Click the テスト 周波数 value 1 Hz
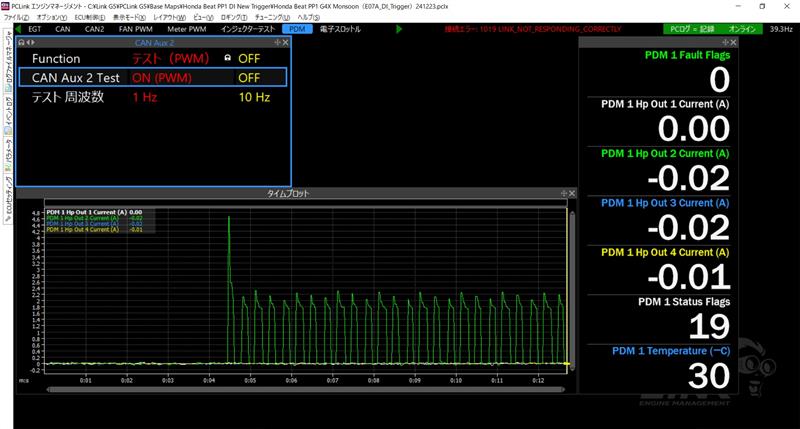Image resolution: width=800 pixels, height=429 pixels. [x=144, y=97]
